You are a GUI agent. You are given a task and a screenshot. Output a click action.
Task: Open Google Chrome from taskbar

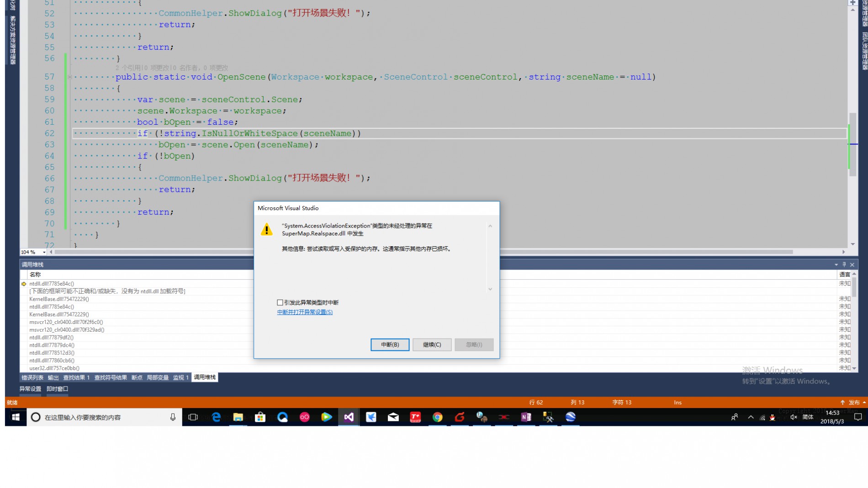[x=437, y=417]
